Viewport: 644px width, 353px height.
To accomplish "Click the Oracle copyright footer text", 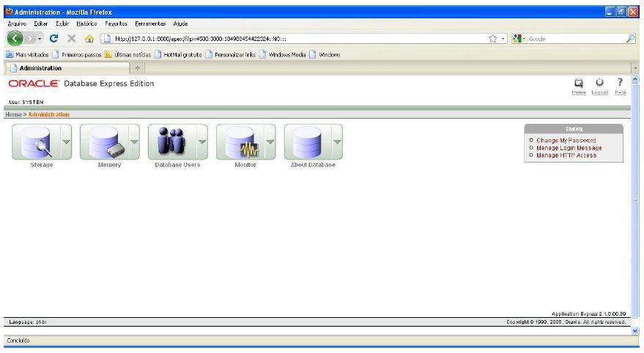I will click(566, 322).
